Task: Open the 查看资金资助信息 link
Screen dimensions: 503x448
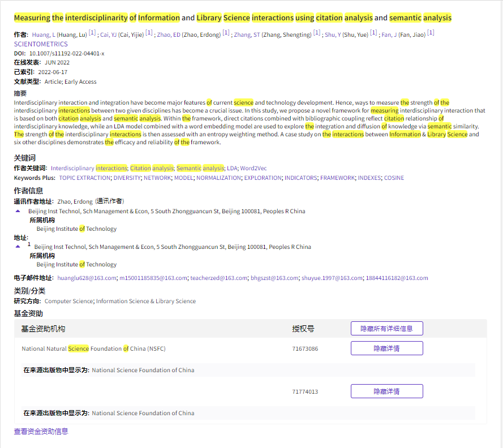Action: click(41, 432)
